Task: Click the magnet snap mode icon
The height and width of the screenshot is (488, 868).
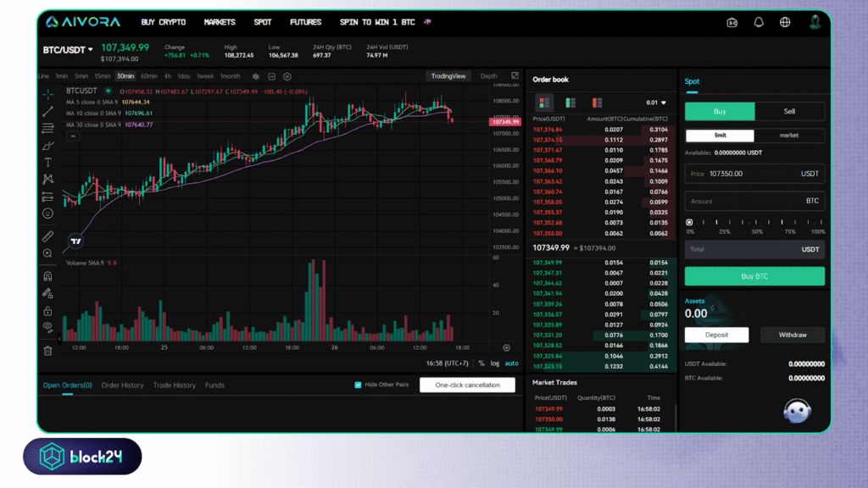Action: (47, 276)
